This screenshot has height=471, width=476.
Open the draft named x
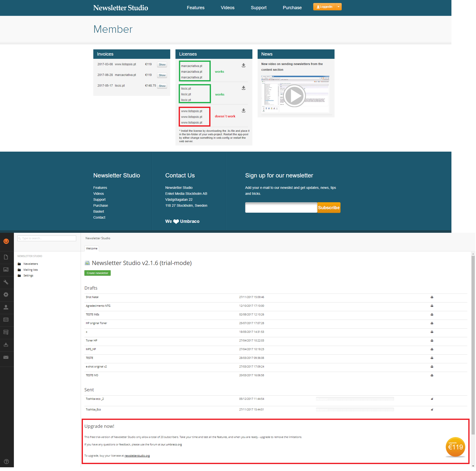pyautogui.click(x=87, y=332)
